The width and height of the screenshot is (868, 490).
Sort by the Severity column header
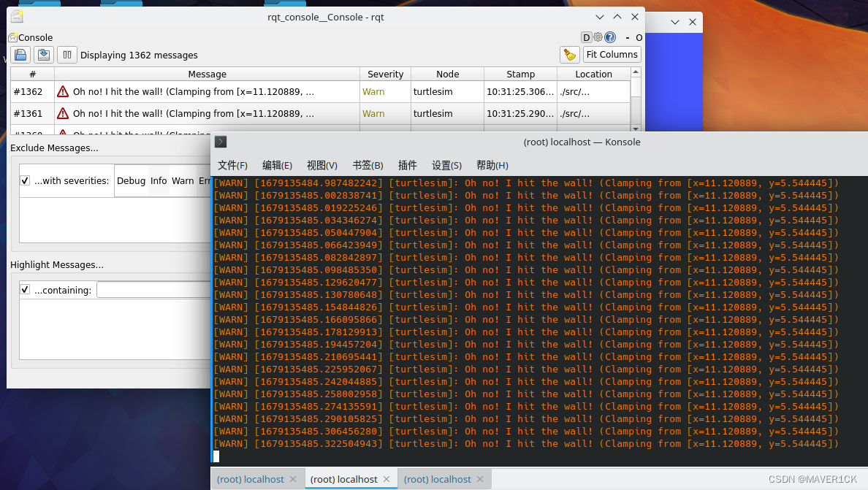coord(385,74)
